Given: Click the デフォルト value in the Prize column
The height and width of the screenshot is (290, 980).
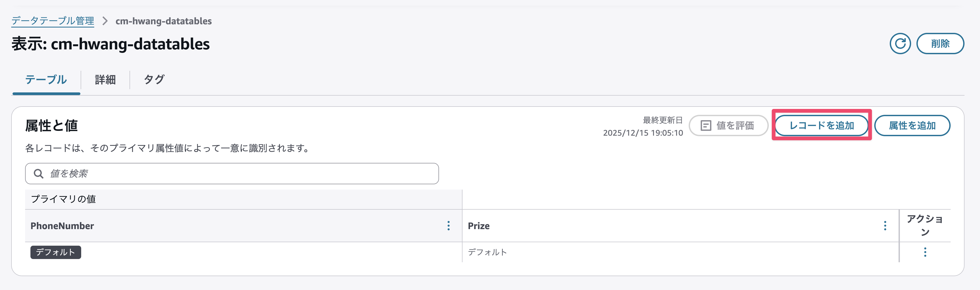Looking at the screenshot, I should click(x=488, y=252).
